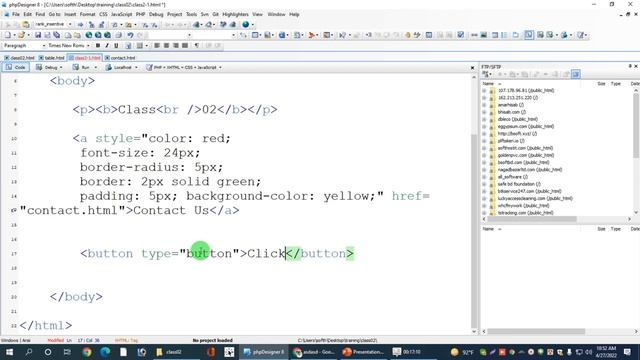The width and height of the screenshot is (640, 360).
Task: Click the Undo arrow icon
Action: pos(130,35)
